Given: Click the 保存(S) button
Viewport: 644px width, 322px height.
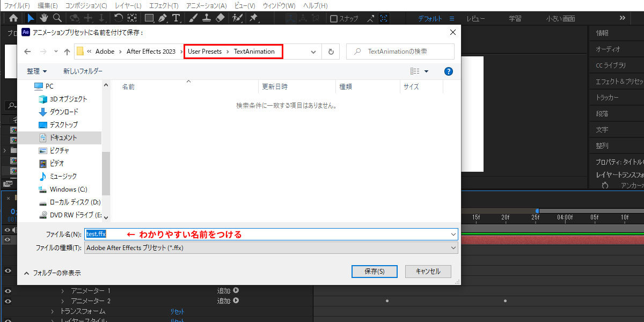Looking at the screenshot, I should pos(374,272).
